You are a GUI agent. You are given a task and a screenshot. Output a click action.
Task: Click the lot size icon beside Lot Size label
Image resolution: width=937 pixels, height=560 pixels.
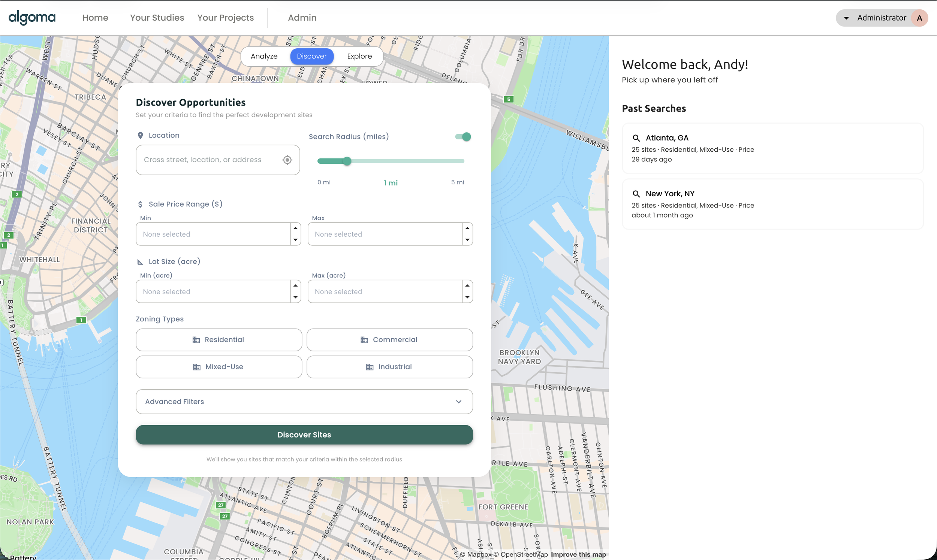pyautogui.click(x=141, y=261)
